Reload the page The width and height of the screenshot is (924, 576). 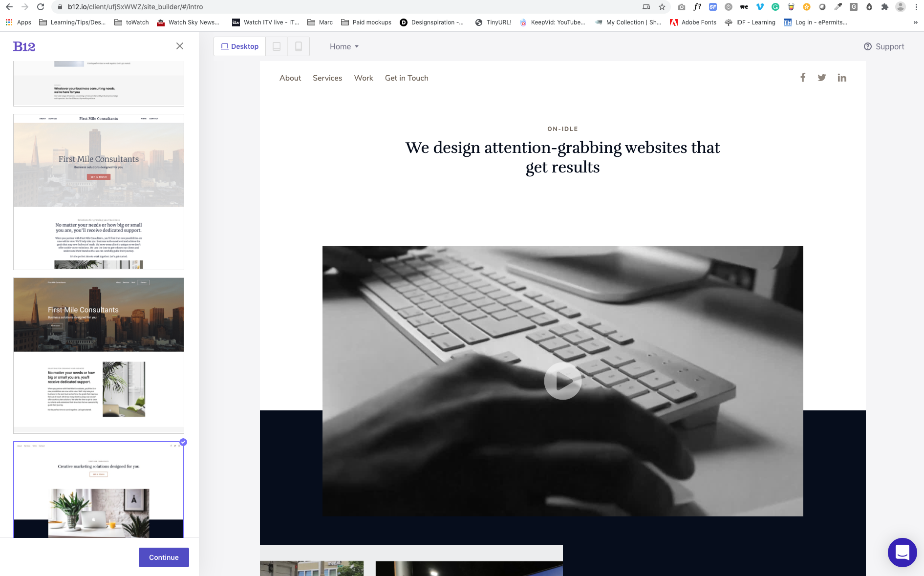pos(41,7)
